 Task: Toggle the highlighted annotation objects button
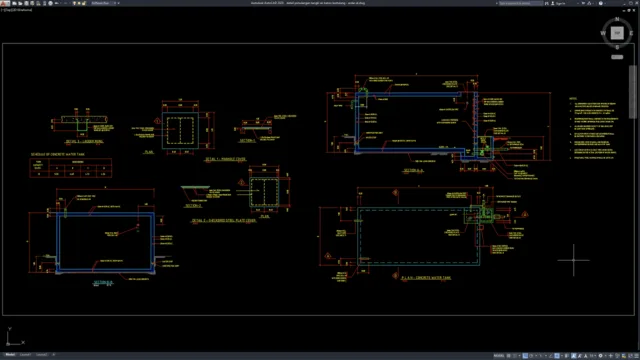click(x=573, y=356)
